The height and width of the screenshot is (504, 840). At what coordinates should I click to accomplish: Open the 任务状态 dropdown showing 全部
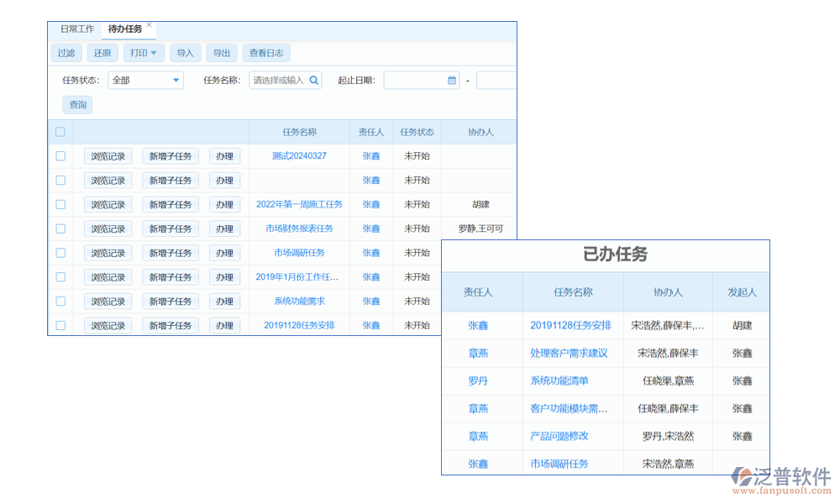[x=145, y=81]
